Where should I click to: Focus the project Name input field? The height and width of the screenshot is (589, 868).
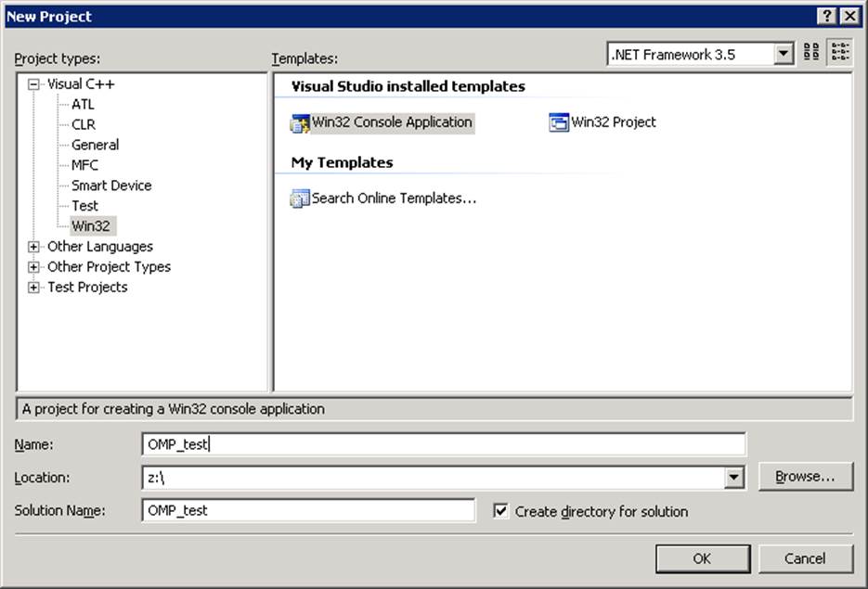point(444,444)
